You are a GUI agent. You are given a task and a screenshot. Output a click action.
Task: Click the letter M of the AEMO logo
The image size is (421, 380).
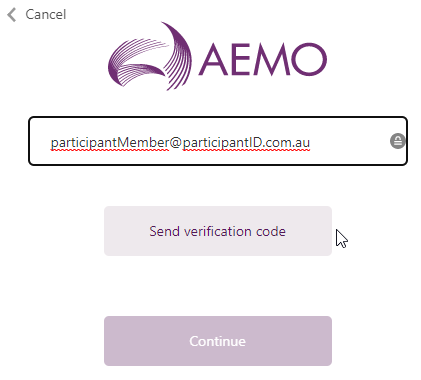[x=272, y=60]
